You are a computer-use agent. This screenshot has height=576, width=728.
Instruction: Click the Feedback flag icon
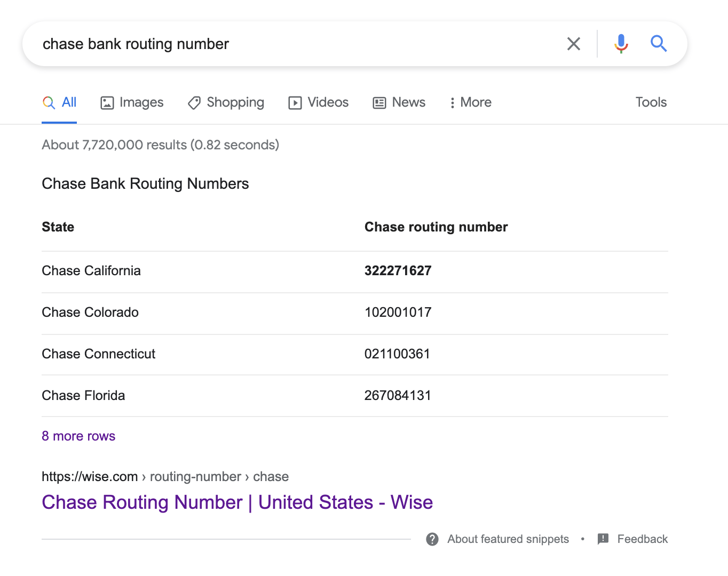click(603, 539)
